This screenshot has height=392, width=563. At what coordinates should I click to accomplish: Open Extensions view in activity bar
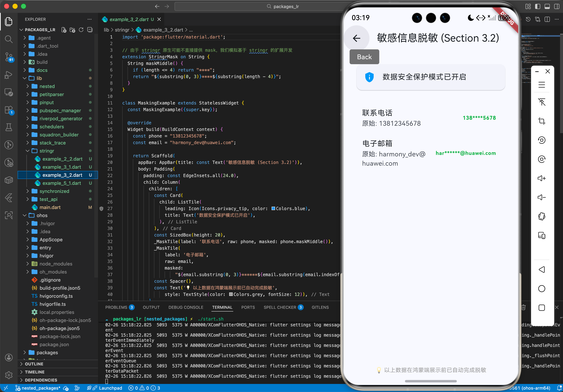click(x=9, y=110)
